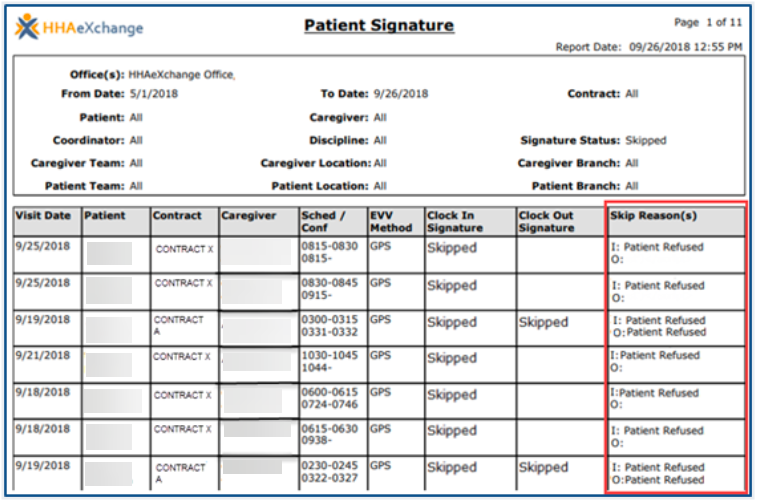
Task: Click the Contract column header
Action: pos(177,215)
